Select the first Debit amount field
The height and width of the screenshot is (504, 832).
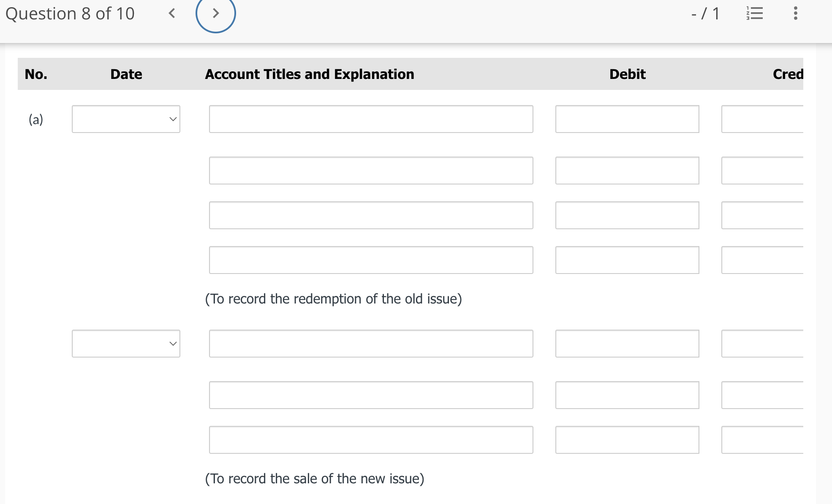[627, 119]
